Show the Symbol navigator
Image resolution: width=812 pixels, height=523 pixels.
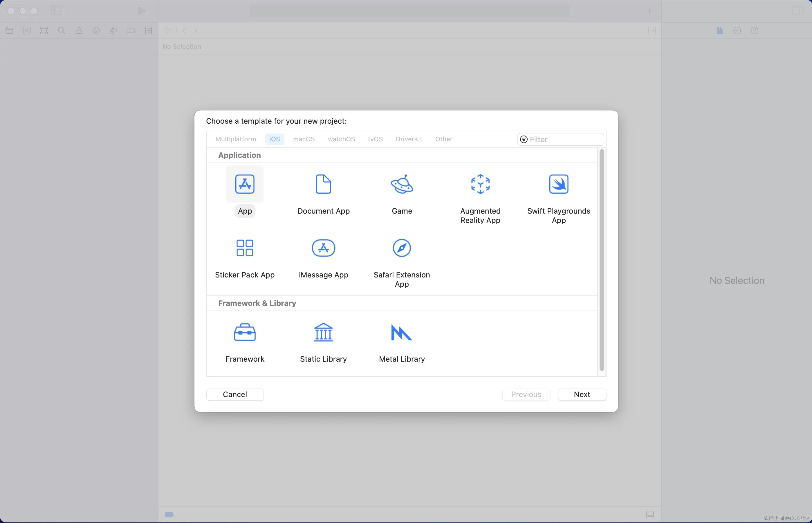click(44, 30)
